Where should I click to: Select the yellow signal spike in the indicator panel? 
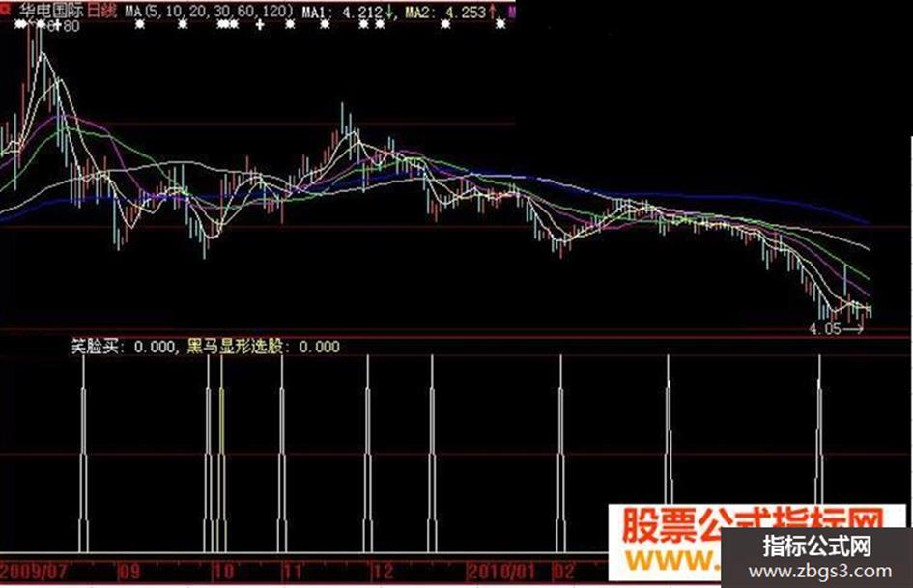222,454
